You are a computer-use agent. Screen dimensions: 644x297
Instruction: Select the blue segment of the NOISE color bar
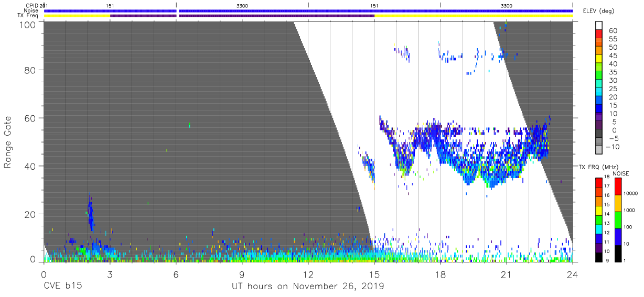click(x=618, y=236)
